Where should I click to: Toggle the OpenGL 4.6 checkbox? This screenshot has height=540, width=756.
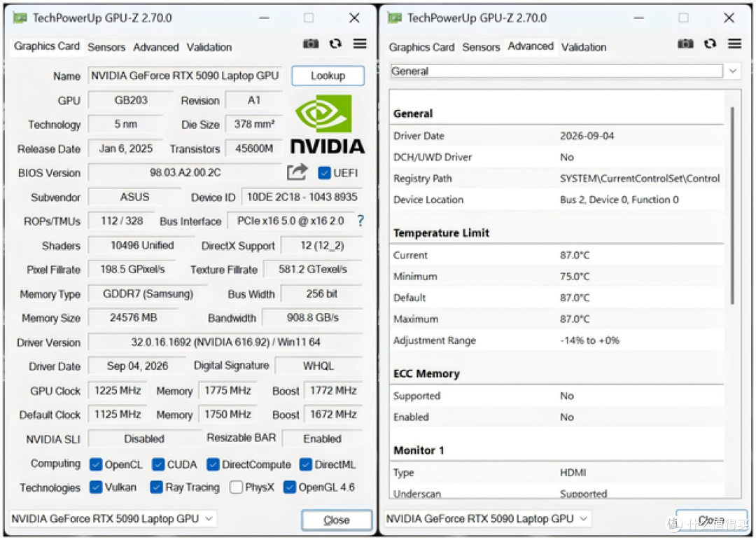pyautogui.click(x=289, y=487)
